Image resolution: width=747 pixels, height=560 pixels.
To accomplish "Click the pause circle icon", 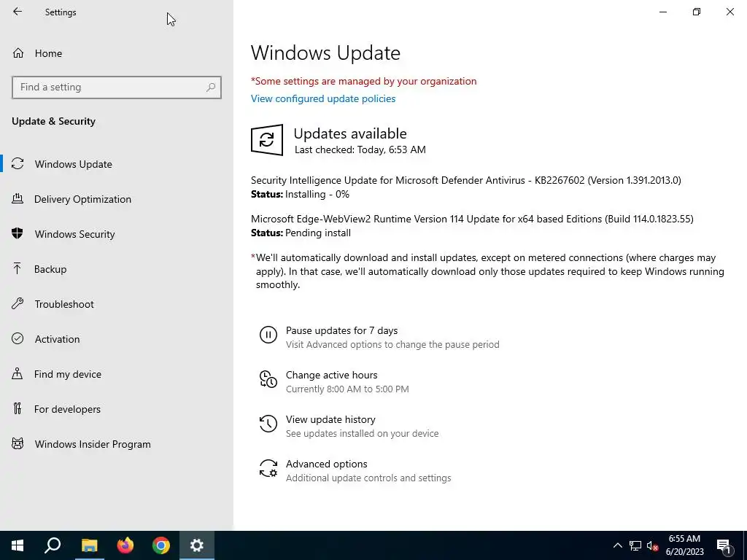I will (x=268, y=335).
